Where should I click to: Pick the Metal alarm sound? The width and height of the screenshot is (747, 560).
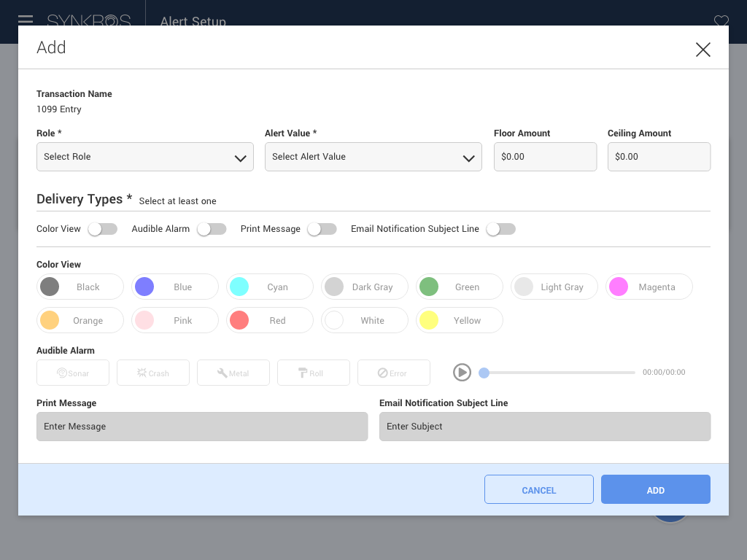point(233,373)
